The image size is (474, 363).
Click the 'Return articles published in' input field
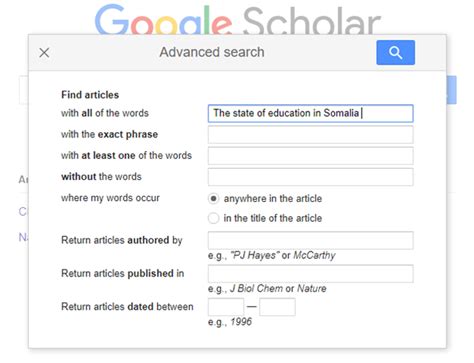(311, 274)
